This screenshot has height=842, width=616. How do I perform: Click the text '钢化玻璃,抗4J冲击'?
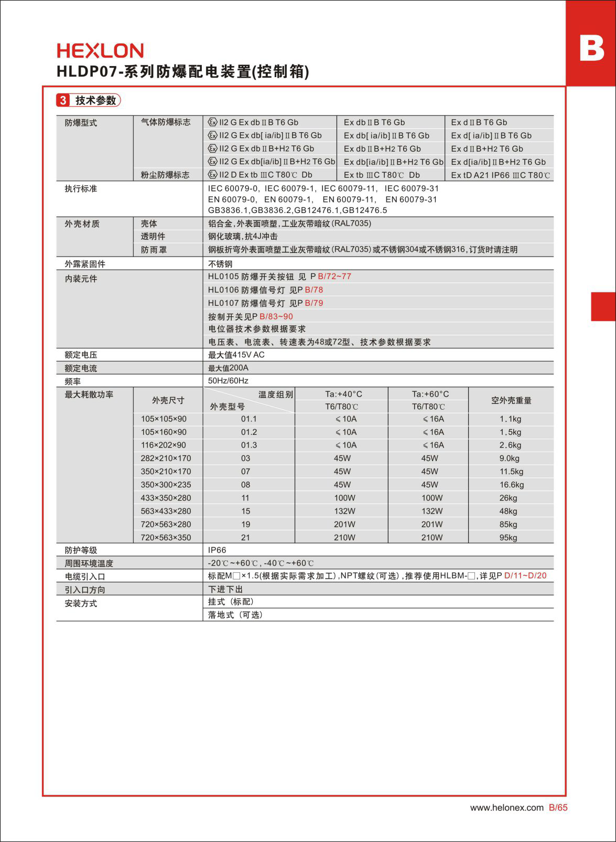pos(243,237)
